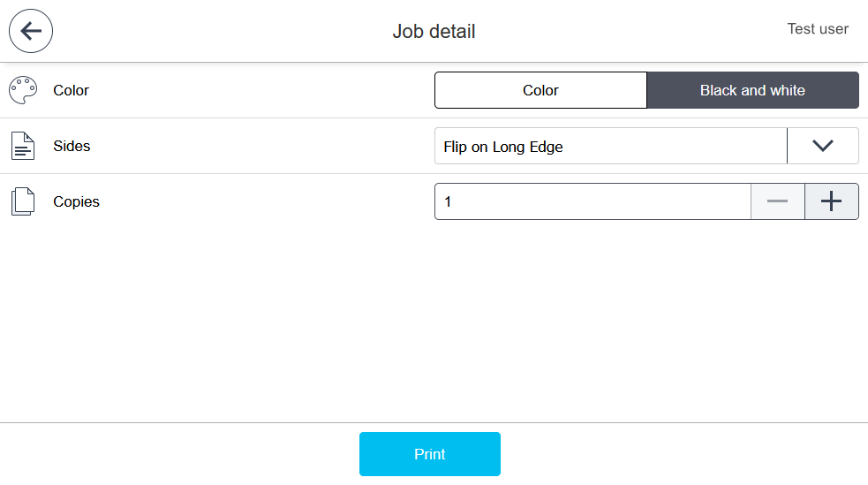Click the Copies stacked pages icon
Screen dimensions: 868x485
click(x=23, y=201)
